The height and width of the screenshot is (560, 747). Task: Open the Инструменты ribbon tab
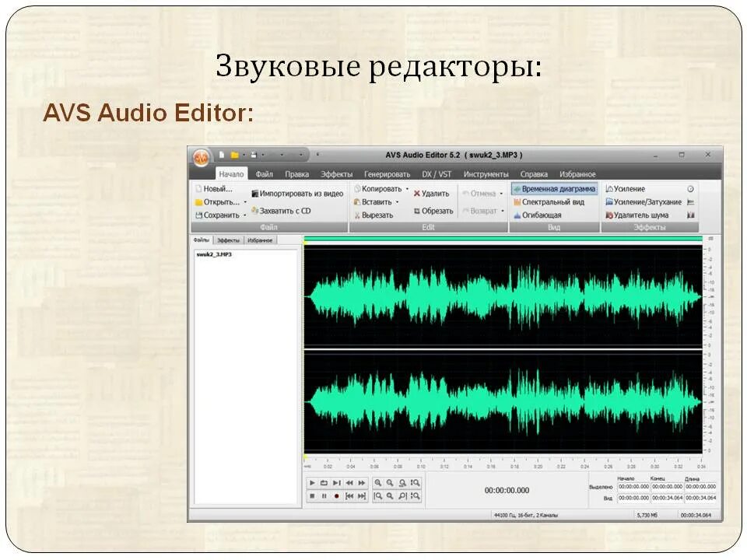point(486,174)
